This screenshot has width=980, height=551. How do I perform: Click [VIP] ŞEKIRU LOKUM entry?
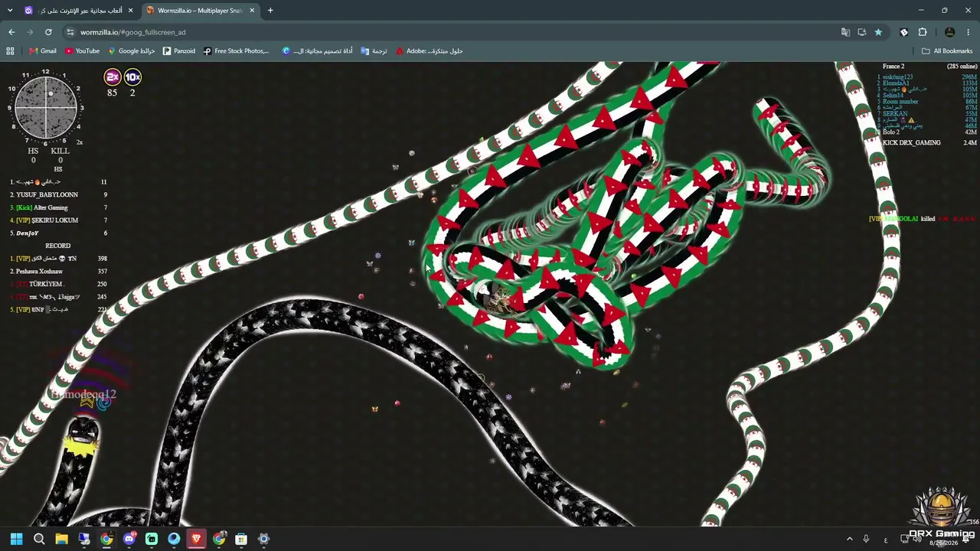[47, 220]
